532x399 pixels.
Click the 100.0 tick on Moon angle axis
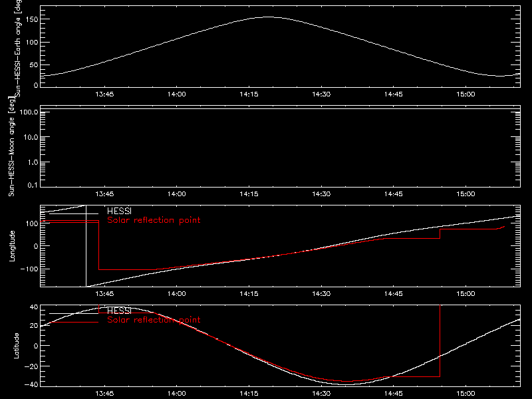(x=29, y=112)
